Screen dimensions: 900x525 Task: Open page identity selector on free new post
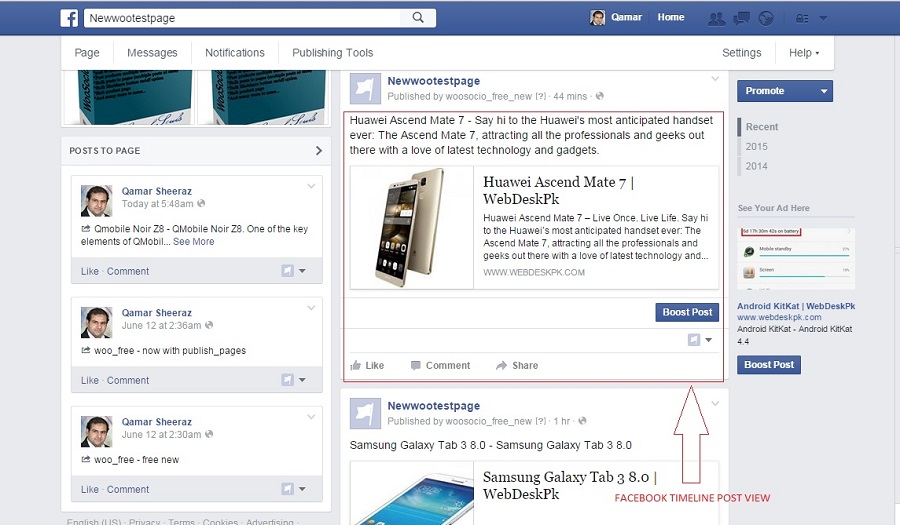point(293,489)
